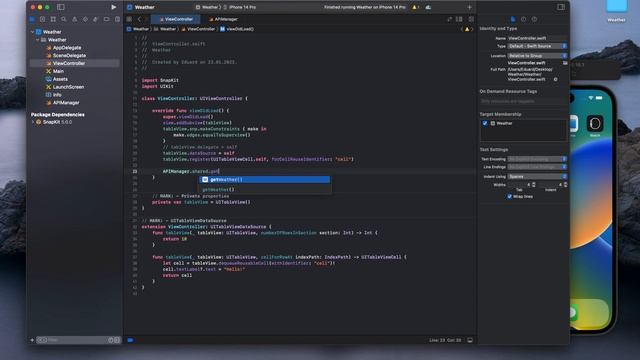640x360 pixels.
Task: Open the Weather folder on the desktop
Action: click(616, 11)
